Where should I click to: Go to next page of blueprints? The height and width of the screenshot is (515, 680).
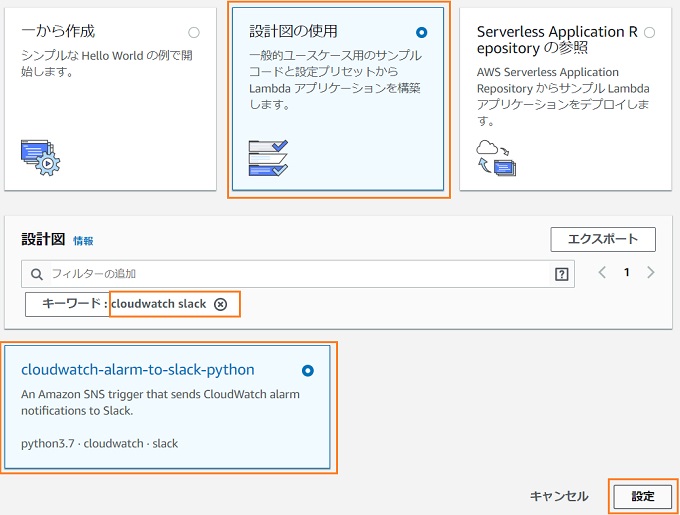pos(651,272)
